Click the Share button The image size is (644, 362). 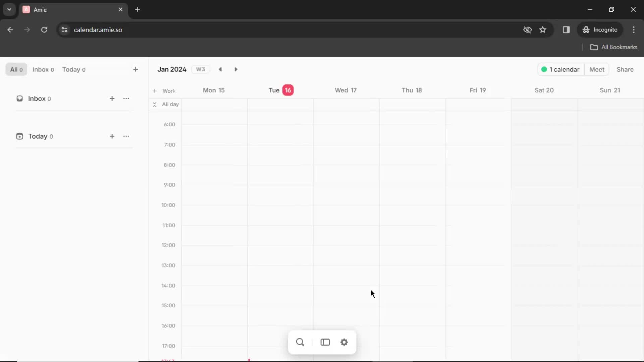coord(626,69)
